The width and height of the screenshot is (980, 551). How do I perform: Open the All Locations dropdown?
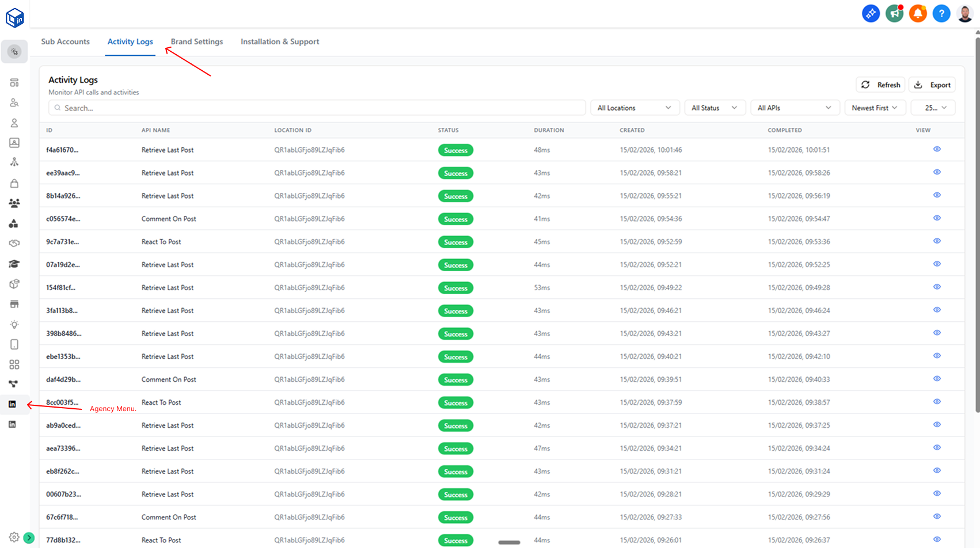pyautogui.click(x=635, y=107)
